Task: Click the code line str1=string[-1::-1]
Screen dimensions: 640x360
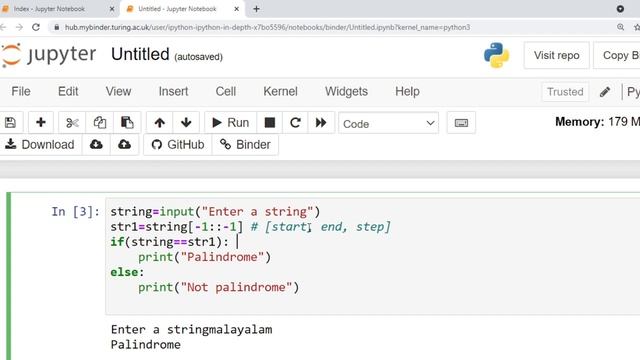Action: (x=176, y=227)
